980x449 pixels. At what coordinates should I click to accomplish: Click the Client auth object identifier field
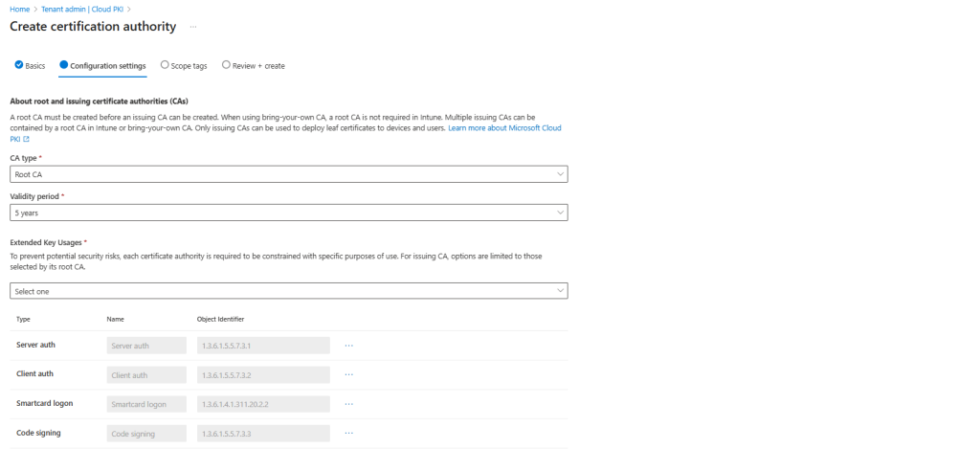(x=262, y=374)
